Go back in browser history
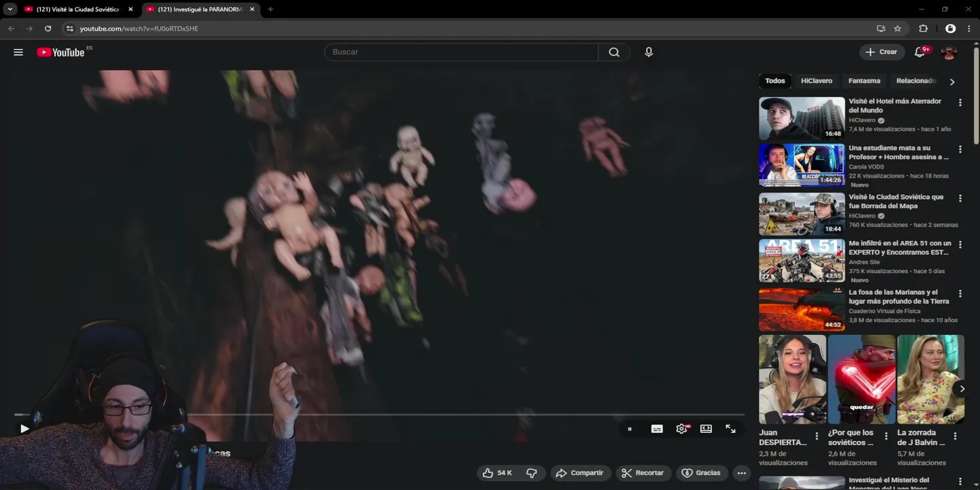The image size is (980, 490). (x=11, y=29)
